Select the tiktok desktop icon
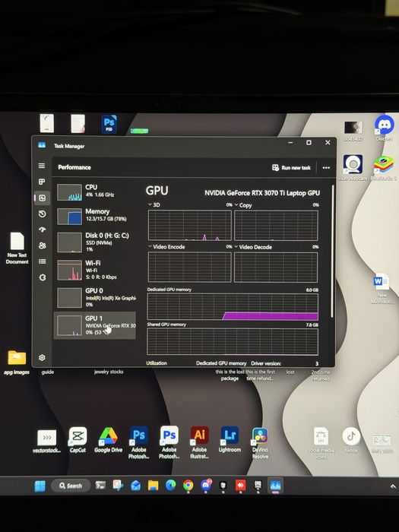Image resolution: width=399 pixels, height=532 pixels. (x=351, y=440)
